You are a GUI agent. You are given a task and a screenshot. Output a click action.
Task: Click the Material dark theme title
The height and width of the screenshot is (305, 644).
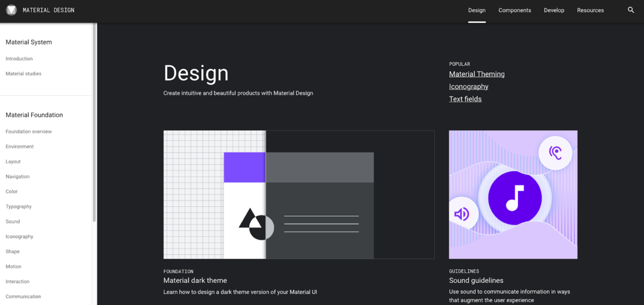coord(195,280)
